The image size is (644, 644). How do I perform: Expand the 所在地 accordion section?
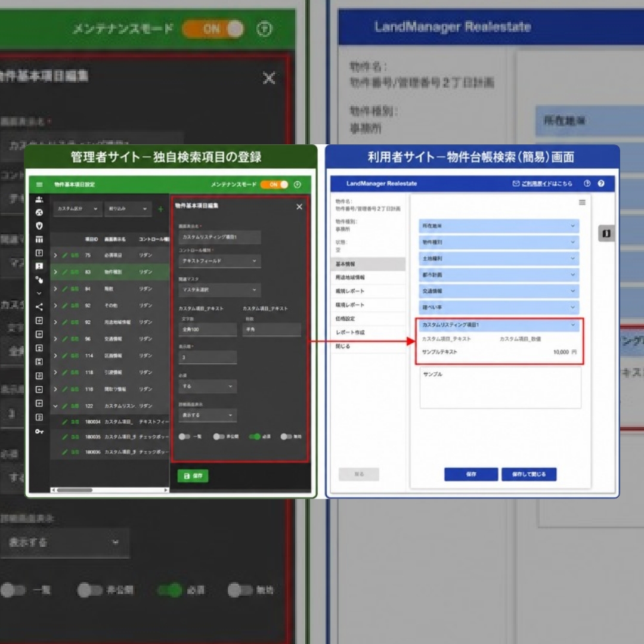(x=499, y=225)
